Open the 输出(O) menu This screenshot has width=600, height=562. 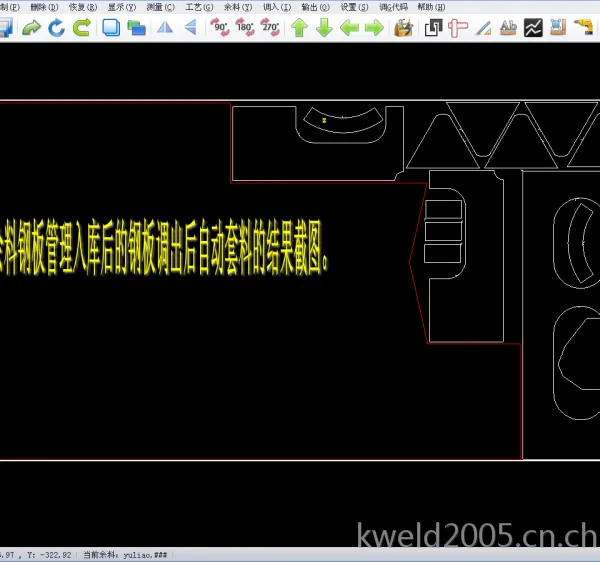tap(316, 7)
